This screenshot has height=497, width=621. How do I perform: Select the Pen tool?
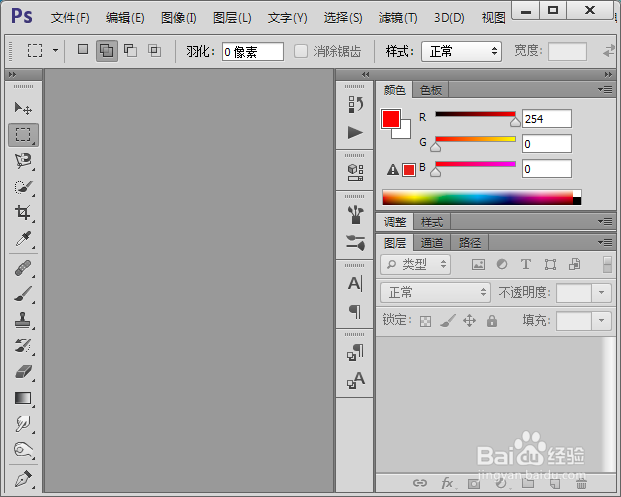(23, 479)
